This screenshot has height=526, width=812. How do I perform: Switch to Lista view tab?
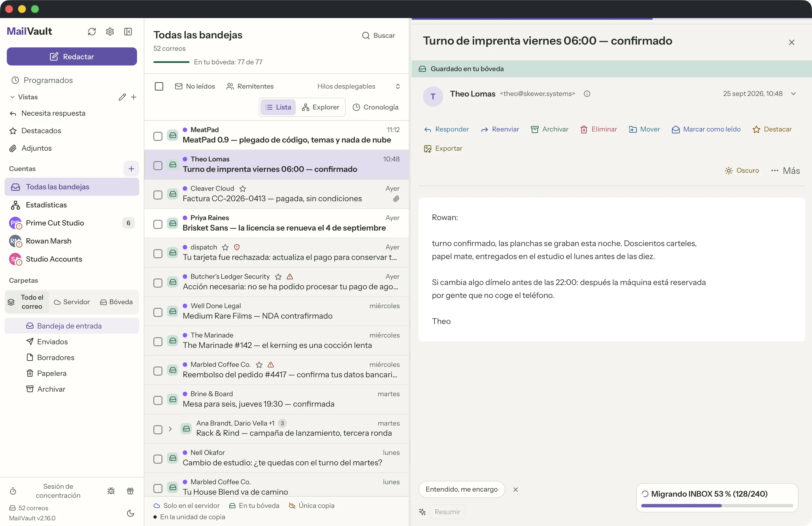pos(278,107)
